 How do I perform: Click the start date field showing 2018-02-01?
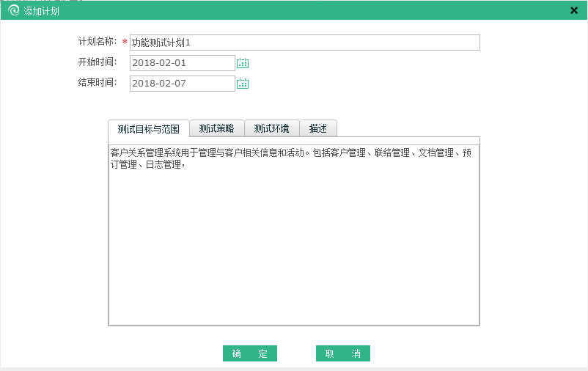click(x=182, y=63)
